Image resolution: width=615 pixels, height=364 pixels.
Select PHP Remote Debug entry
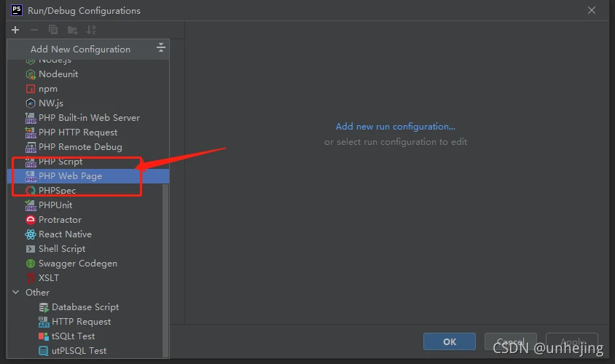(x=80, y=147)
